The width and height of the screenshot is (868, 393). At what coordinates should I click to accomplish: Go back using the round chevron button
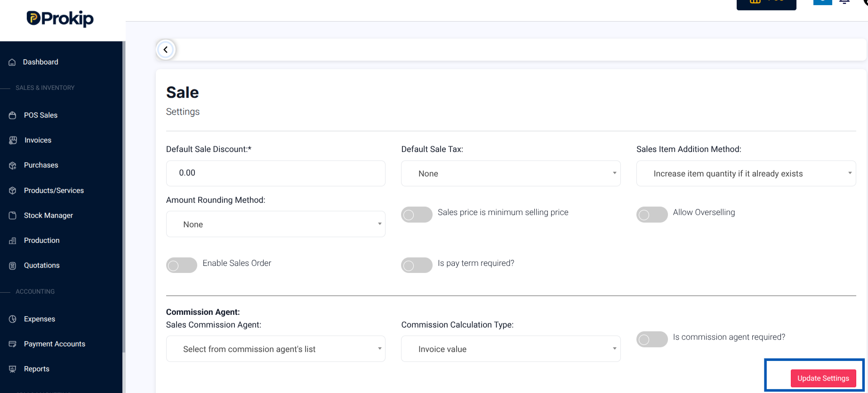click(166, 49)
